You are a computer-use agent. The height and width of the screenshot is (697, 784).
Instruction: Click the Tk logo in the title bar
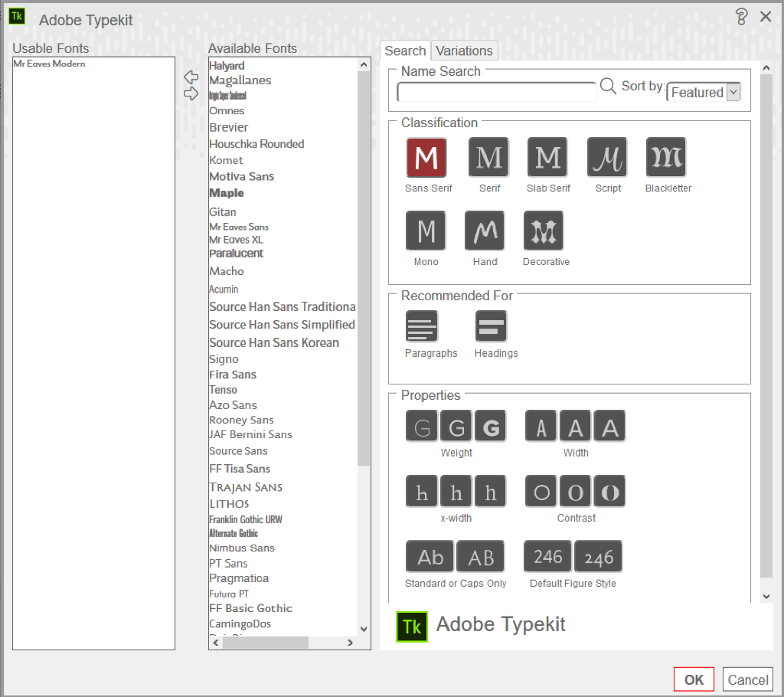(17, 16)
